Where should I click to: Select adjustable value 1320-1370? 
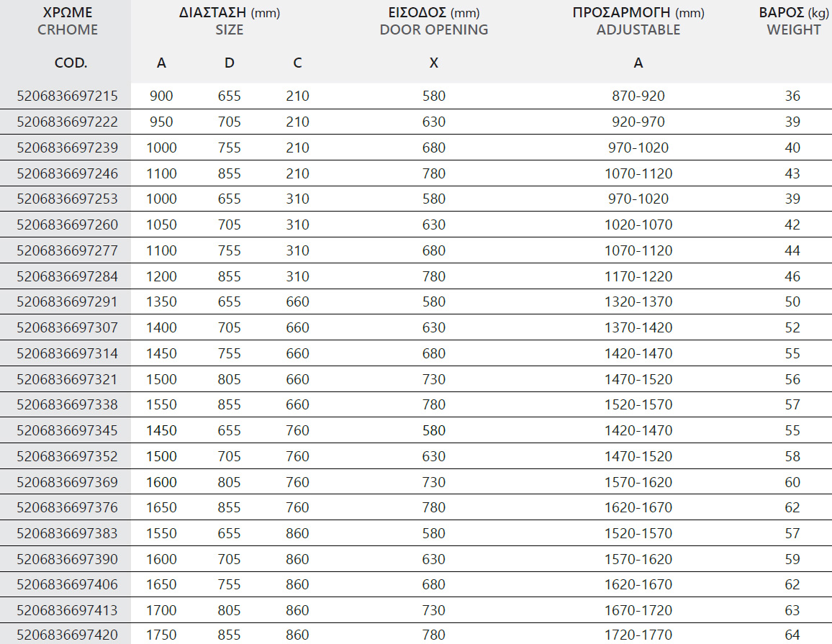[x=638, y=301]
